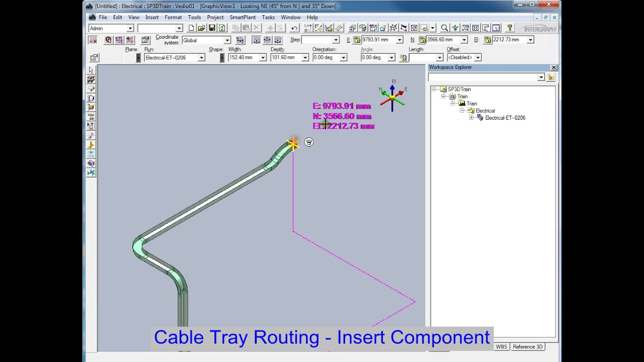Toggle the Length lock icon

(404, 57)
